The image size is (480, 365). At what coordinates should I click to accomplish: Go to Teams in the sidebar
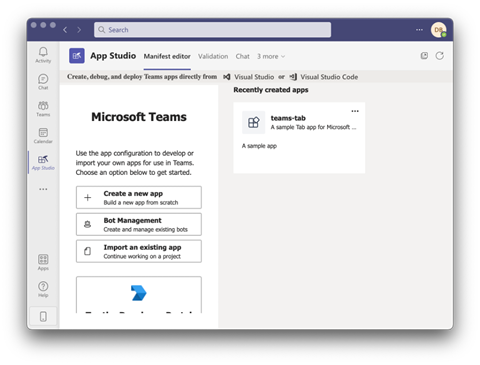[43, 109]
